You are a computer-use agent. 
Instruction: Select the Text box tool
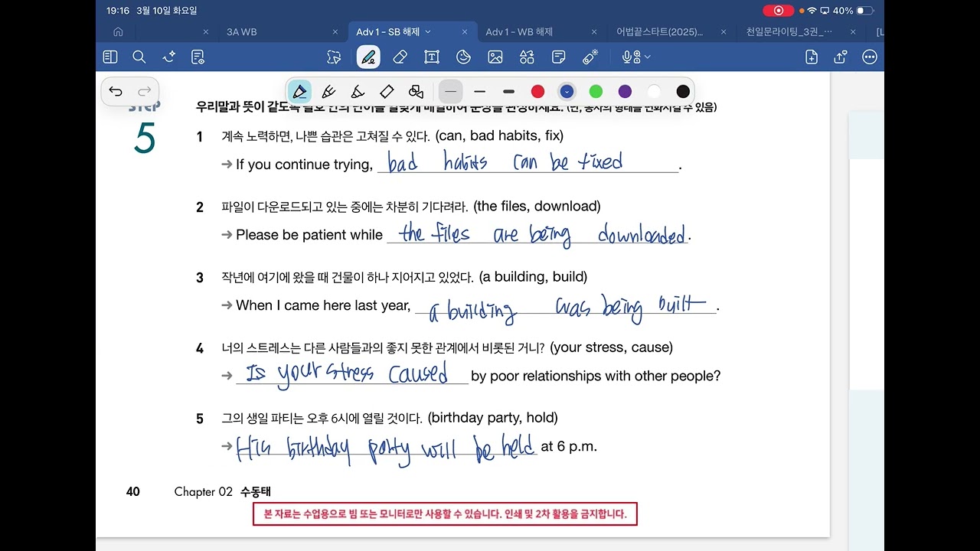(432, 57)
